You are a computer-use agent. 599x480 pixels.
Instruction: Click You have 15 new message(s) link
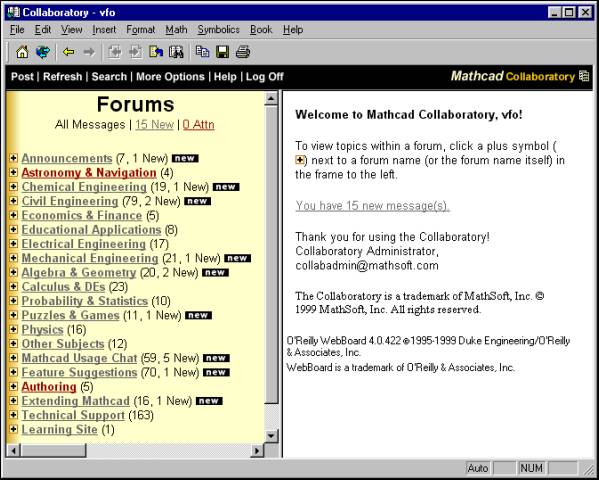click(x=372, y=206)
